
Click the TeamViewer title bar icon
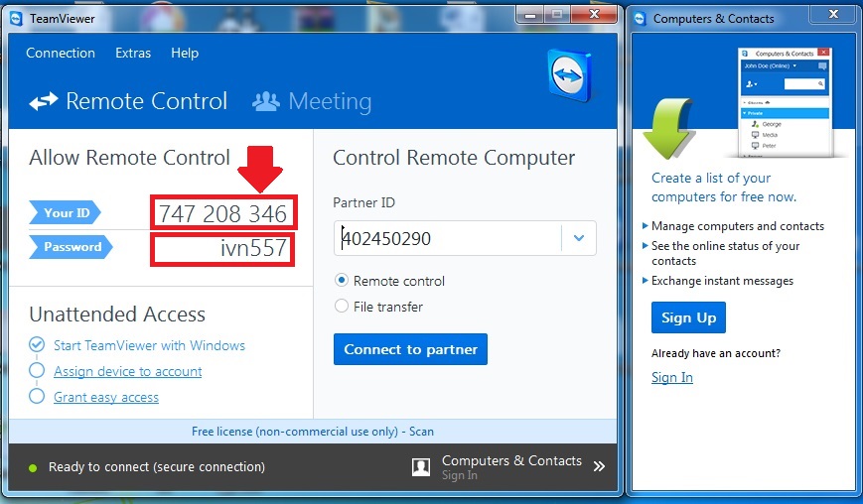17,19
